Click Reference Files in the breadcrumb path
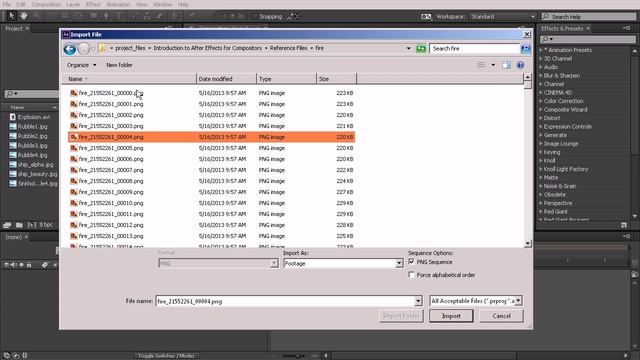Viewport: 640px width, 360px height. click(x=288, y=48)
